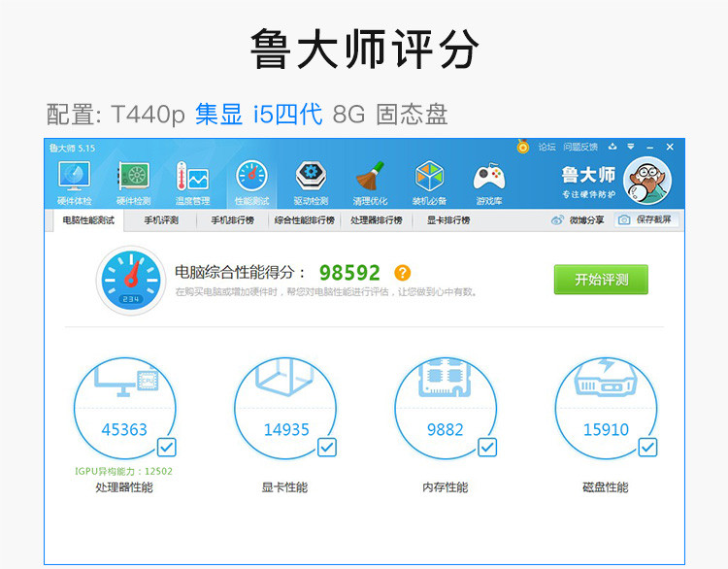Switch to the 手机排行榜 tab

coord(233,220)
